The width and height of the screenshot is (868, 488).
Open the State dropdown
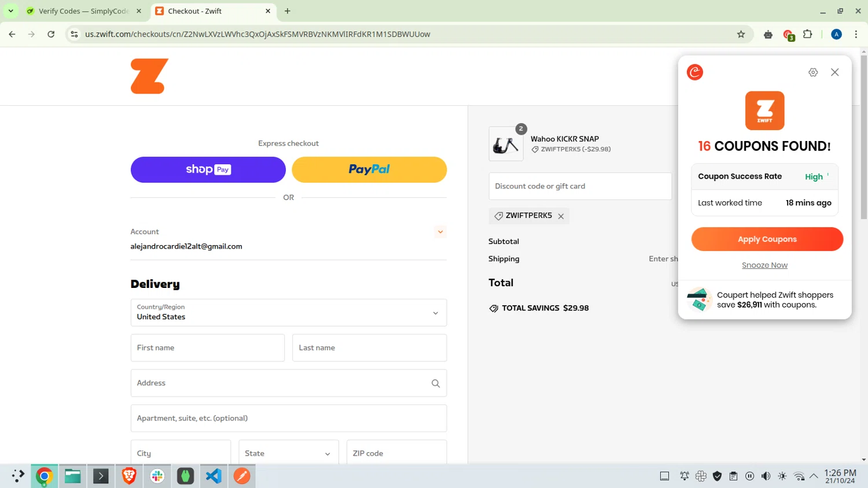point(288,453)
